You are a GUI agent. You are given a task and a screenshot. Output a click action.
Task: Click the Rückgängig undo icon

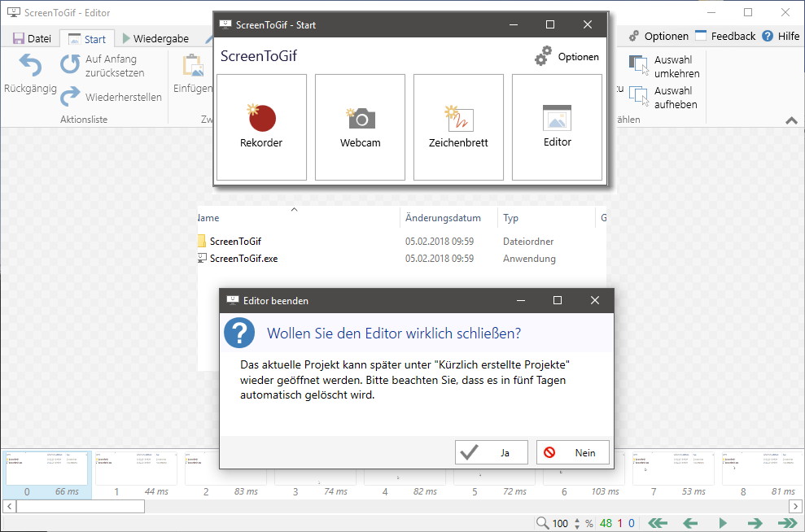point(30,66)
